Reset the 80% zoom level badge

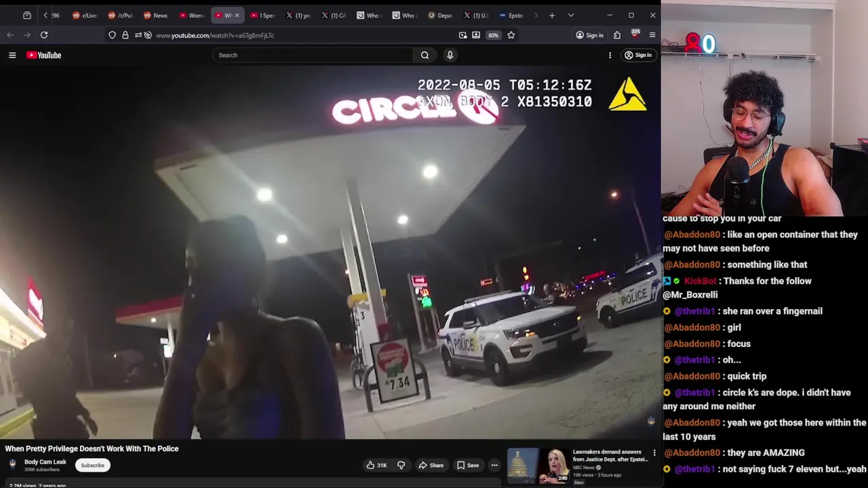493,35
